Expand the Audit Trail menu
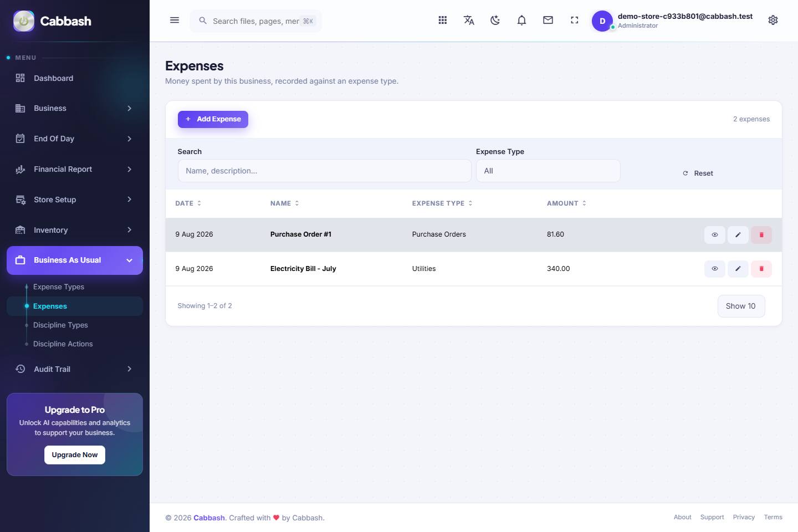 75,369
